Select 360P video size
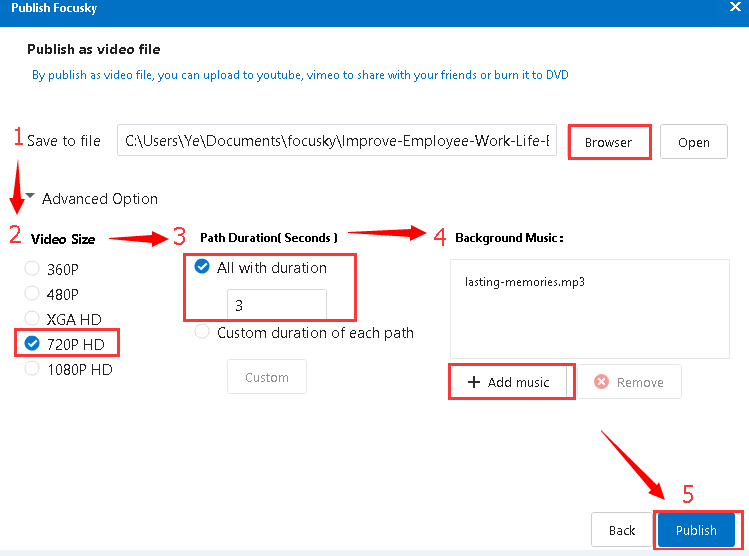This screenshot has height=556, width=749. click(x=32, y=268)
